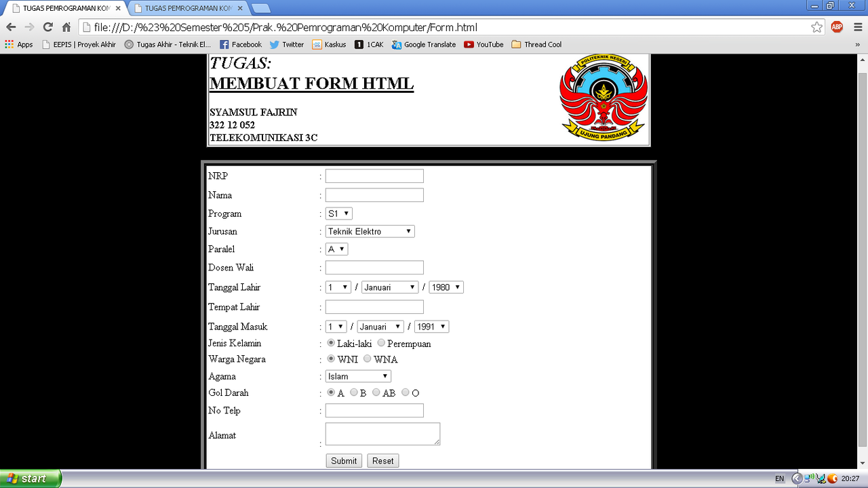Select blood type AB radio button

(376, 392)
